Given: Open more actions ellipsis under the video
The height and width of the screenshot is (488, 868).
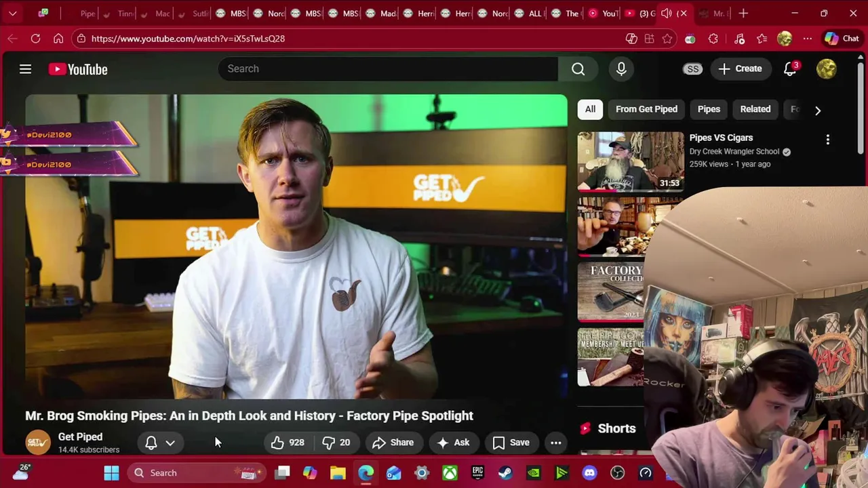Looking at the screenshot, I should 555,443.
